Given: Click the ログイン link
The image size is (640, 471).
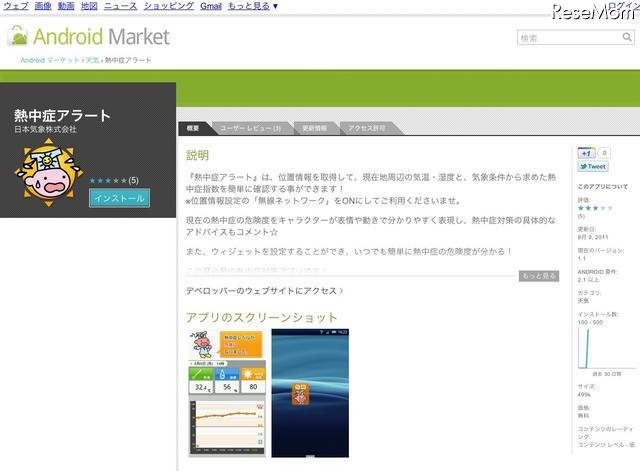Looking at the screenshot, I should (623, 5).
